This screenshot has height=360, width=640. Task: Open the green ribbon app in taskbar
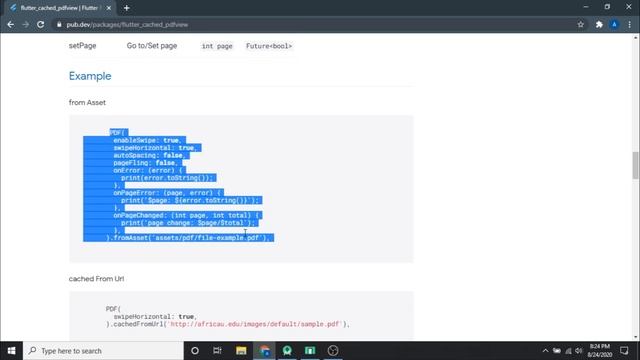coord(287,351)
